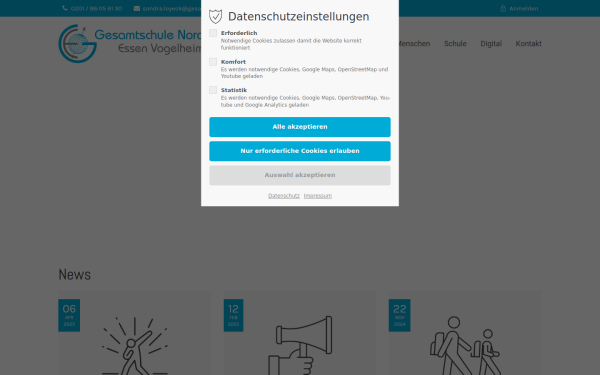This screenshot has height=375, width=600.
Task: Click the Erforderlich option label
Action: coord(239,33)
